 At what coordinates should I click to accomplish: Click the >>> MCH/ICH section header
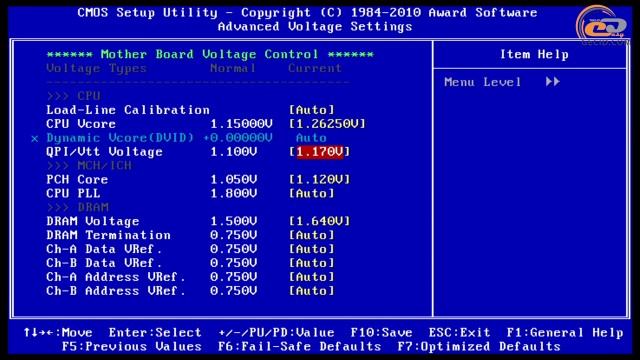(x=89, y=165)
